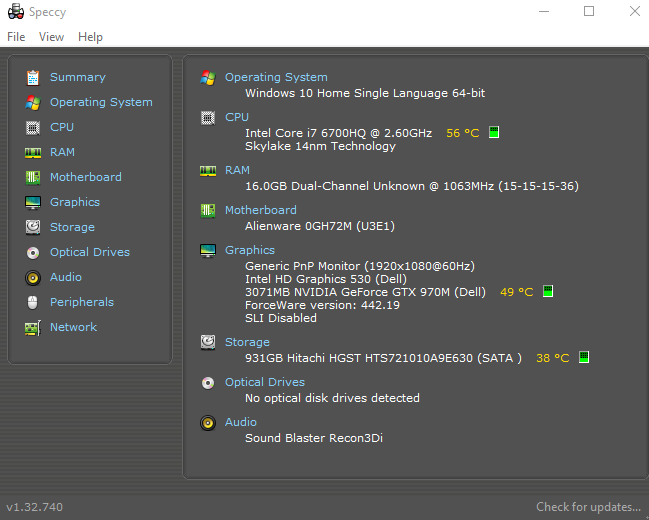
Task: Click the Motherboard icon in summary pane
Action: (x=208, y=211)
